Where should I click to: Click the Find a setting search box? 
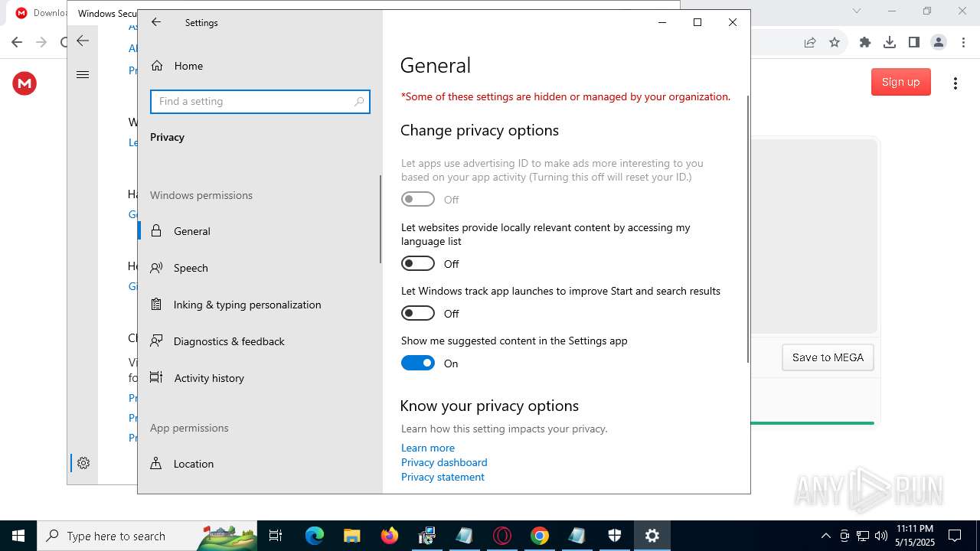260,101
